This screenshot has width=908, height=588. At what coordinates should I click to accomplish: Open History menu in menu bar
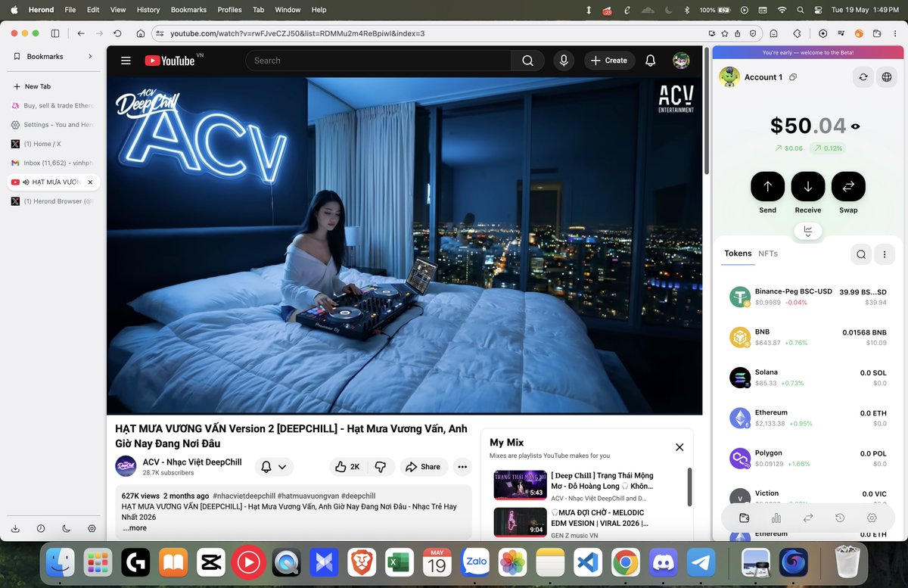click(x=148, y=10)
